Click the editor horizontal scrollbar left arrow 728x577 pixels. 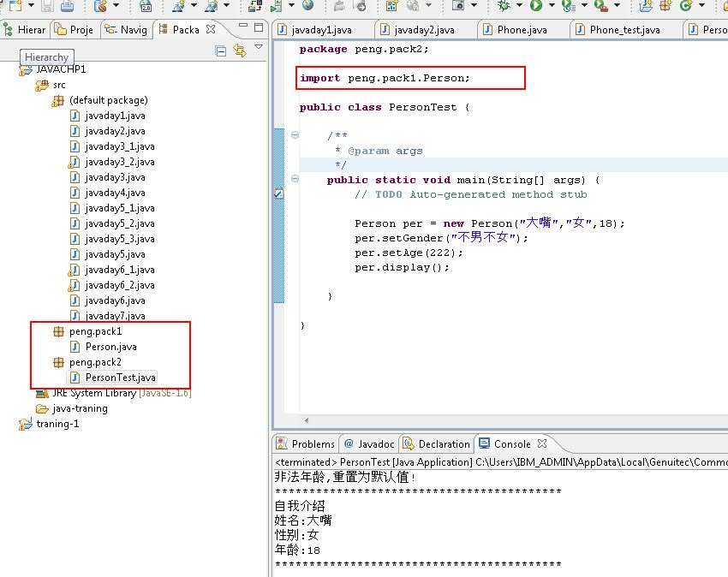307,420
